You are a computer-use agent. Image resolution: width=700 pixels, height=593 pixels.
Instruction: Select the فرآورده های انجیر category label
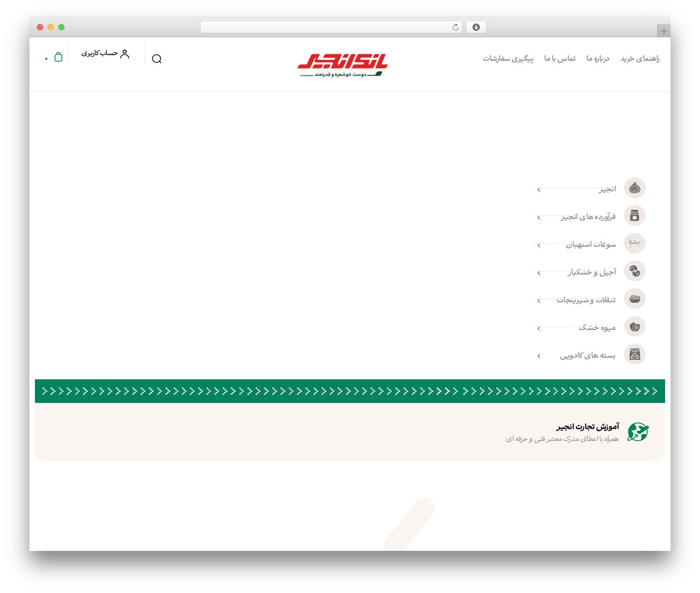point(588,217)
